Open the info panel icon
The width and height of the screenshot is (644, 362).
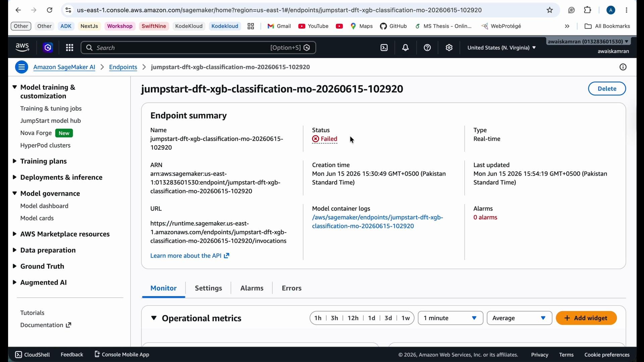623,67
